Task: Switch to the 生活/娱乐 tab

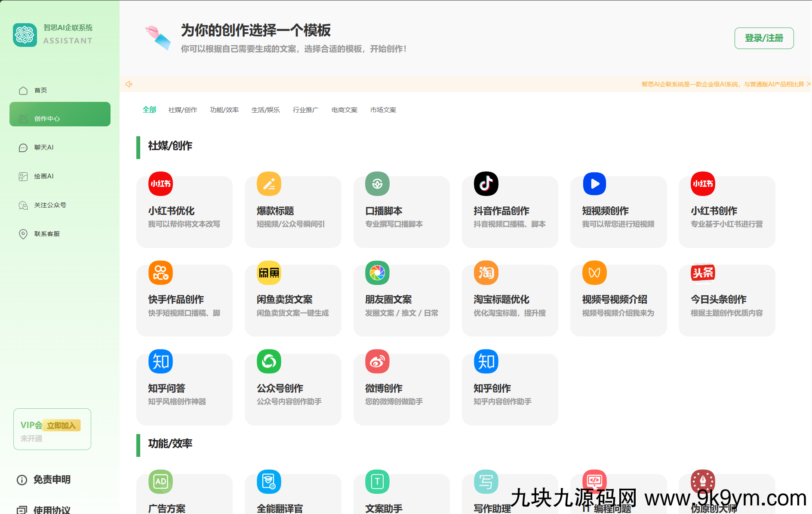Action: click(x=265, y=110)
